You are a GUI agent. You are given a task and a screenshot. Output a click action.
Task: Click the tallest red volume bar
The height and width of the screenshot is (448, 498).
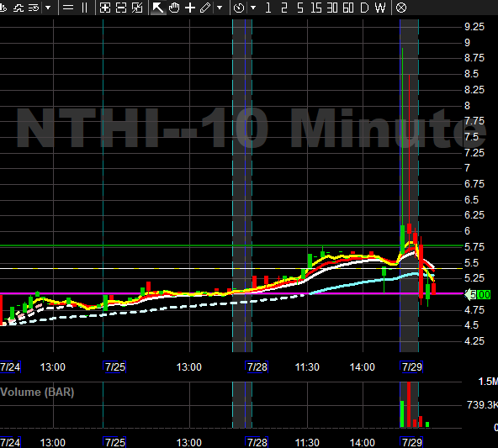(x=409, y=404)
